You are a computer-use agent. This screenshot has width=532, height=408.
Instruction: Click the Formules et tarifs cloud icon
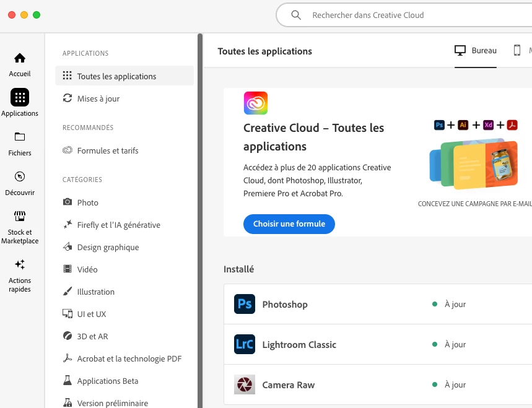[67, 150]
